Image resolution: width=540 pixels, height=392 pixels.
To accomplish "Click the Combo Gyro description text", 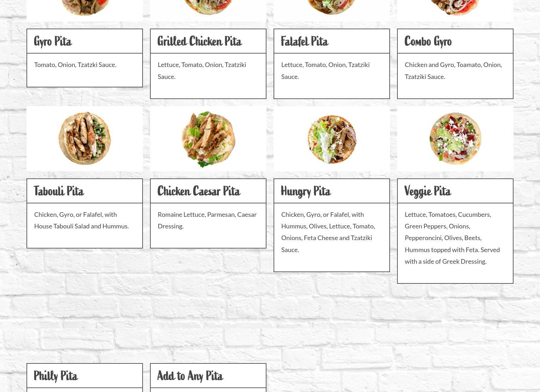I will point(453,71).
